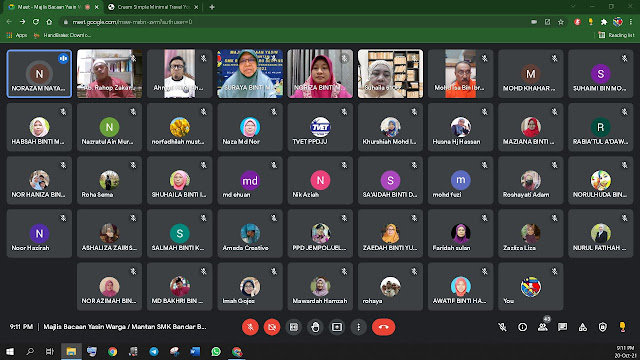The height and width of the screenshot is (360, 640).
Task: Leave the call with red hang-up button
Action: (383, 327)
